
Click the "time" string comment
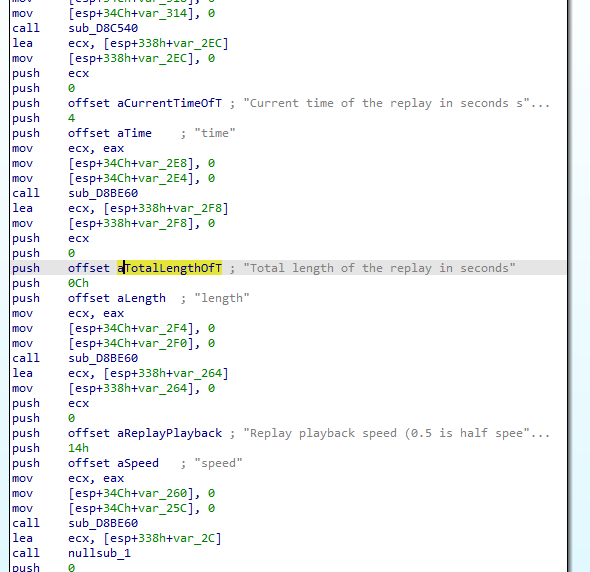pyautogui.click(x=215, y=133)
